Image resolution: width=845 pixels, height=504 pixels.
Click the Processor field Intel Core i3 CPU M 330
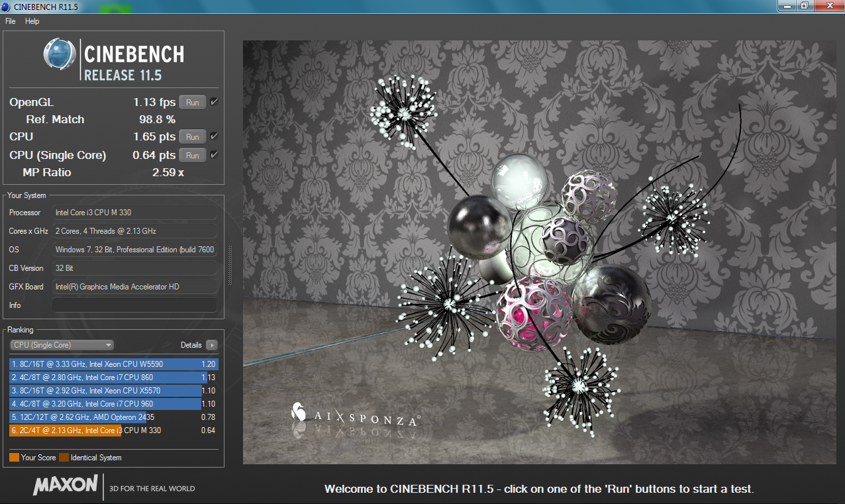click(x=134, y=213)
